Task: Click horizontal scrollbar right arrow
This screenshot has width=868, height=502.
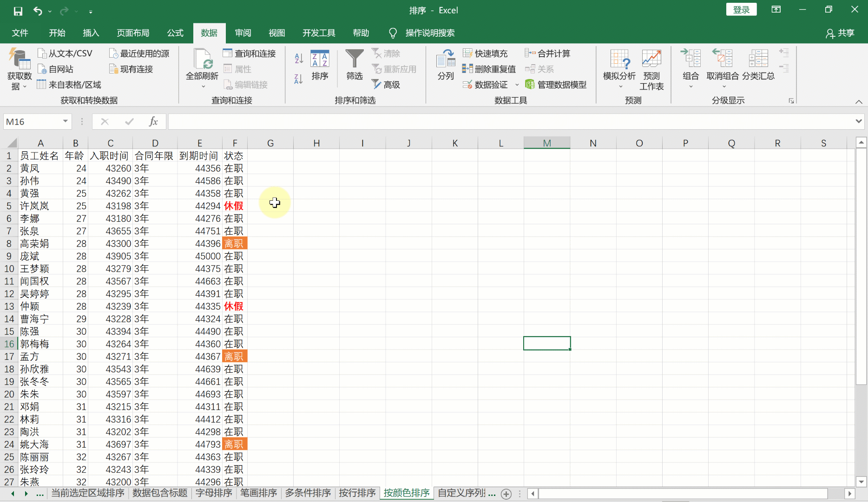Action: (849, 494)
